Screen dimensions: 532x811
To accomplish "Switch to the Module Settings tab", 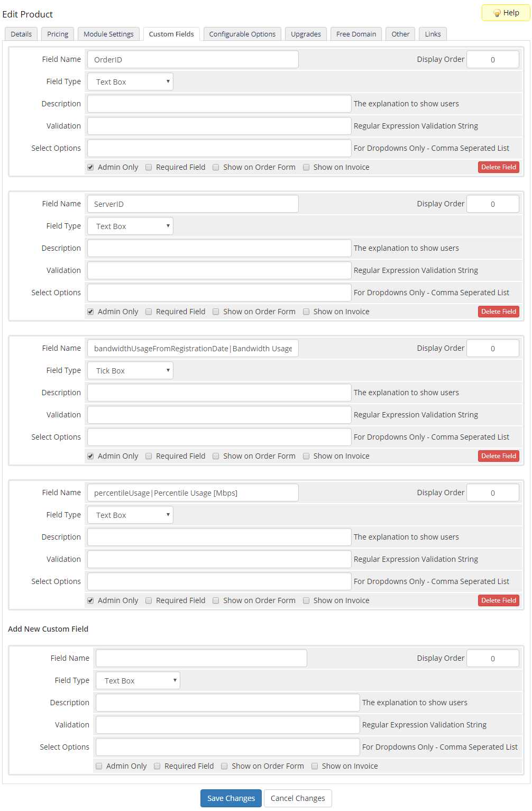I will pyautogui.click(x=108, y=34).
